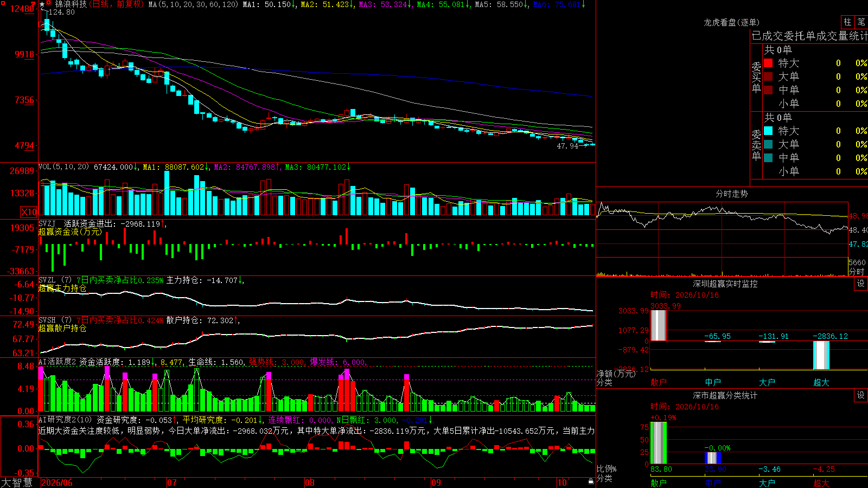
Task: Select the 07 month marker on the time axis
Action: [172, 483]
